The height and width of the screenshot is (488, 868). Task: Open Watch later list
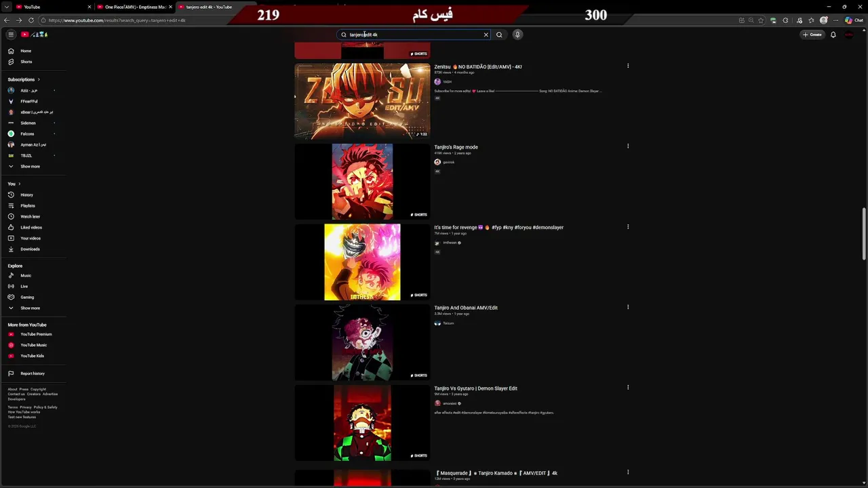(x=33, y=216)
